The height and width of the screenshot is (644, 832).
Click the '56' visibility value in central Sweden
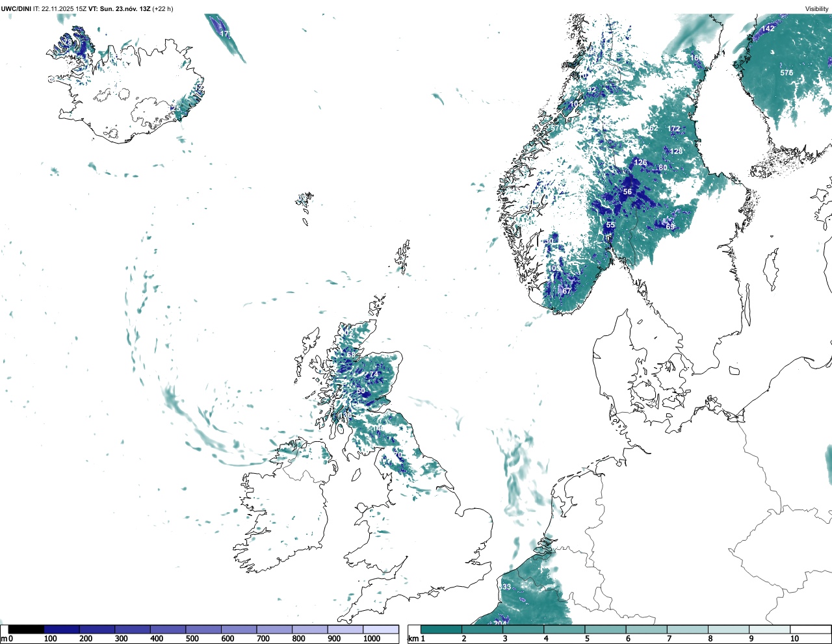[x=627, y=192]
